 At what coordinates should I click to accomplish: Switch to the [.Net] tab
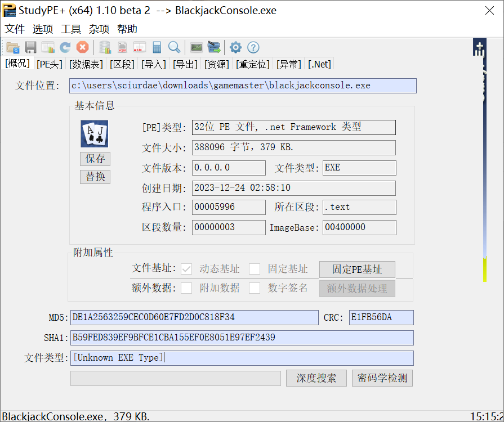[319, 64]
